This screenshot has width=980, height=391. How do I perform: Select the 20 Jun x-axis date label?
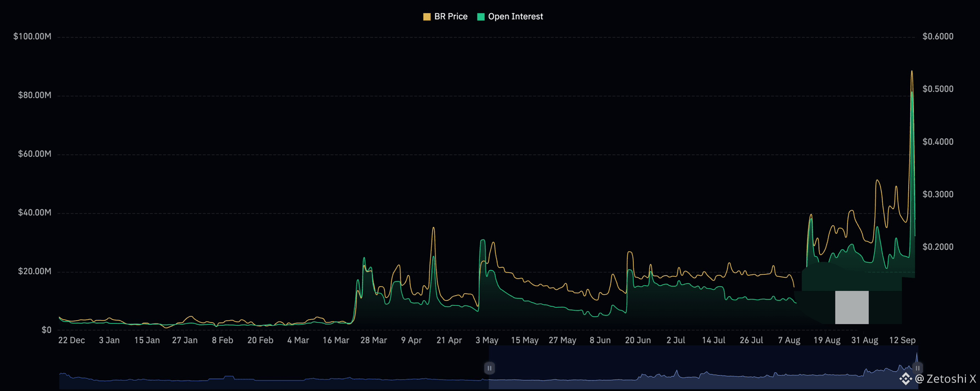[x=638, y=340]
